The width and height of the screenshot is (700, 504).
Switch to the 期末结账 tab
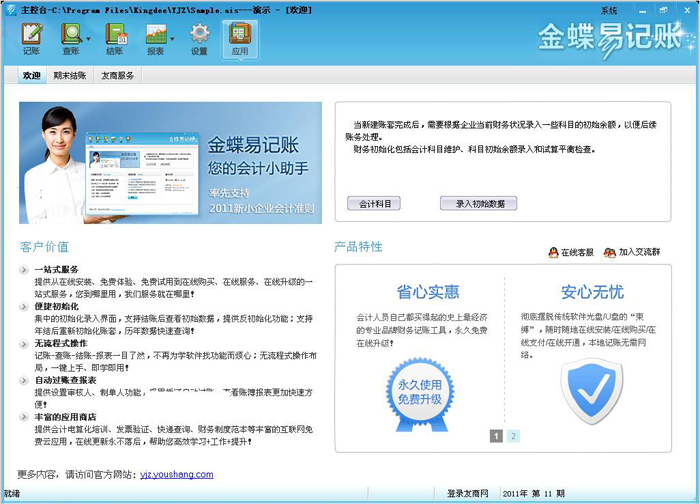pos(70,75)
